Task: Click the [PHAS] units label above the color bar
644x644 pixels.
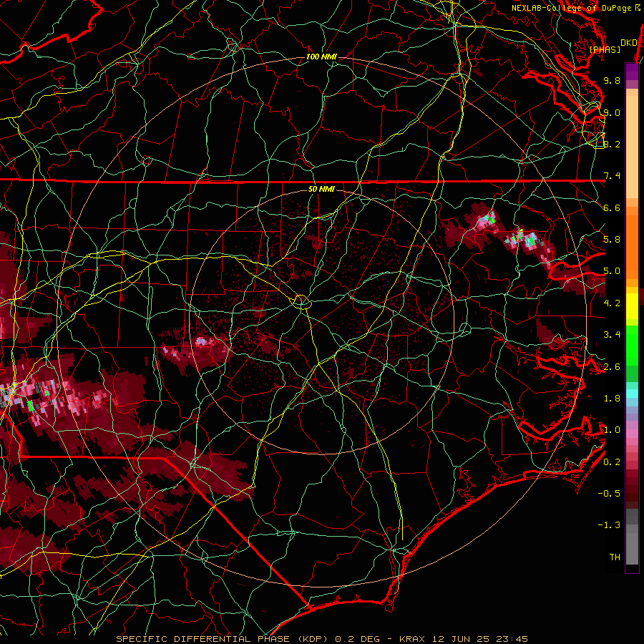Action: click(605, 50)
